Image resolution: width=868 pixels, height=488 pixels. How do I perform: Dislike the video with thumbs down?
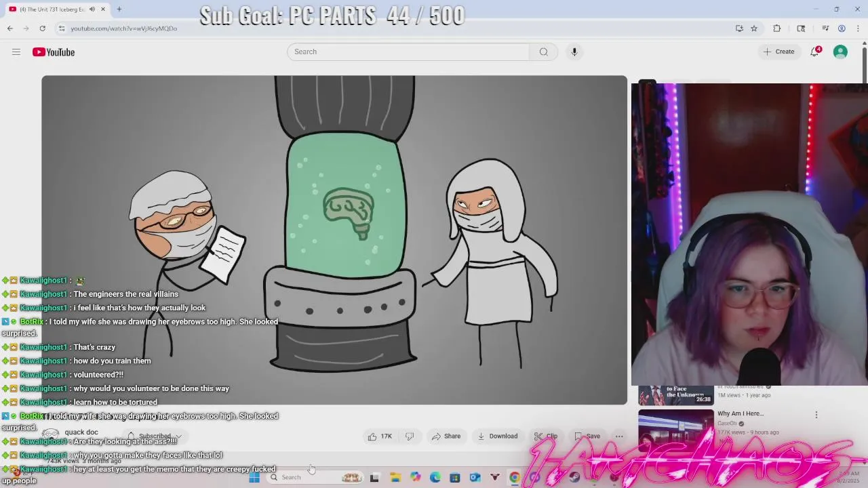[410, 436]
